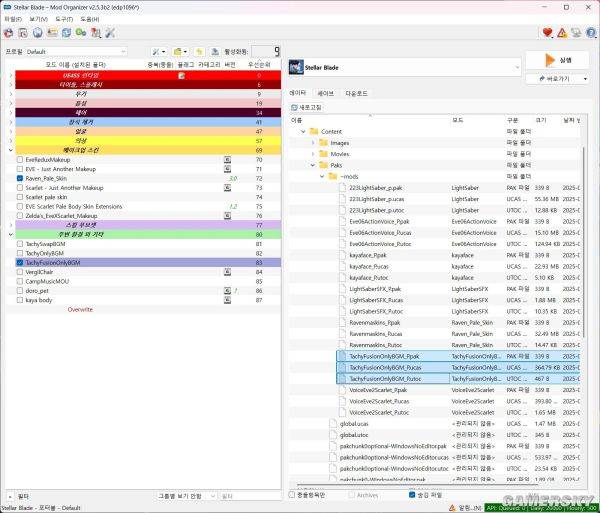Open the shortcut button dropdown arrow
Screen dimensions: 600x513
[x=585, y=79]
